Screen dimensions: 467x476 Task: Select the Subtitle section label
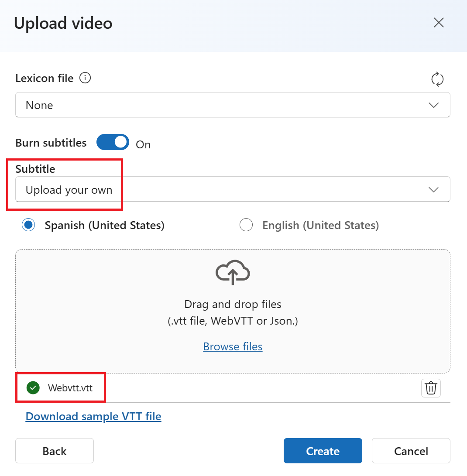[x=35, y=169]
